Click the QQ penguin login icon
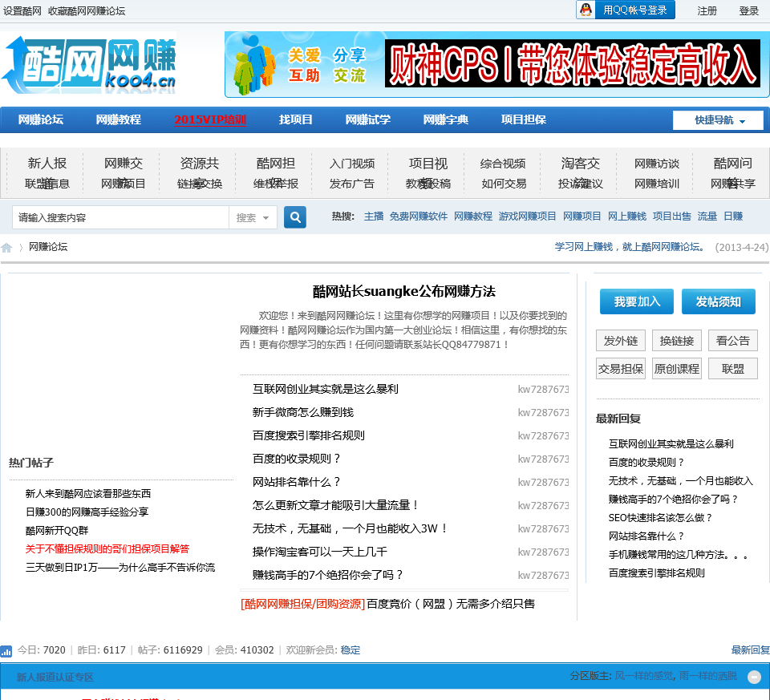The height and width of the screenshot is (700, 770). pyautogui.click(x=586, y=10)
